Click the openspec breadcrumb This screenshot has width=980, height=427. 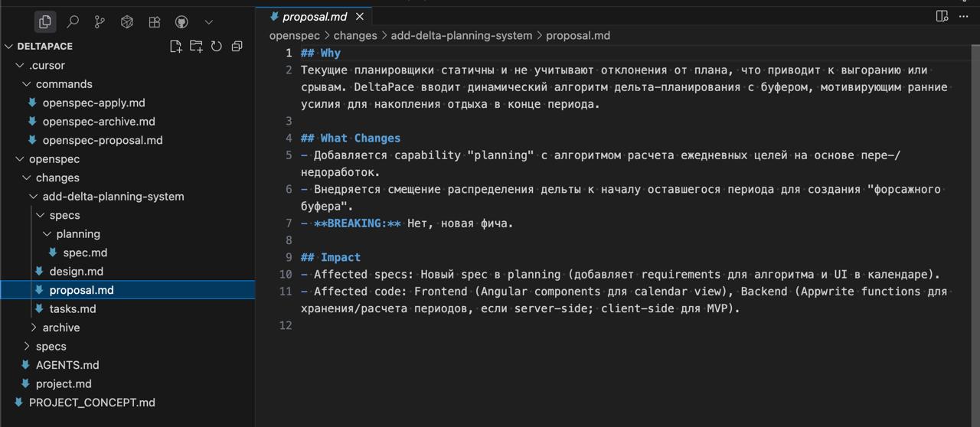pos(294,35)
